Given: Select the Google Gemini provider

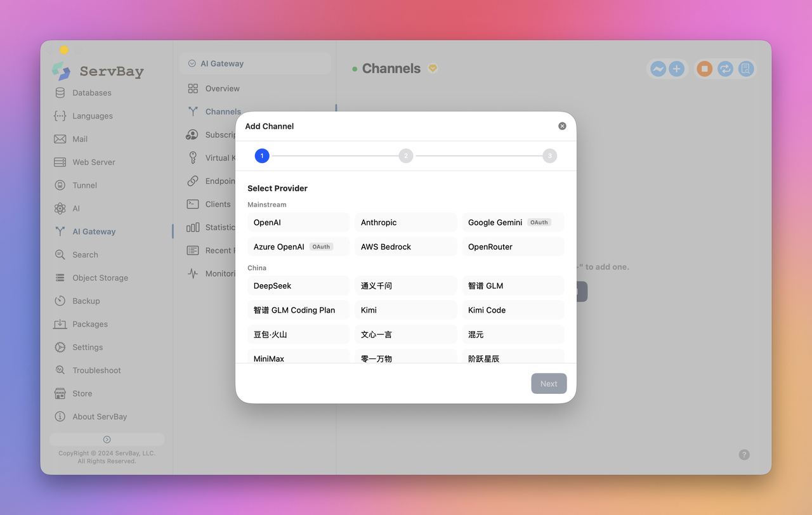Looking at the screenshot, I should 513,223.
